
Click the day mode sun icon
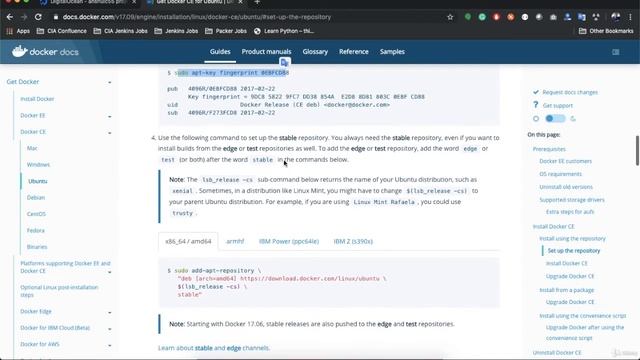tap(536, 119)
